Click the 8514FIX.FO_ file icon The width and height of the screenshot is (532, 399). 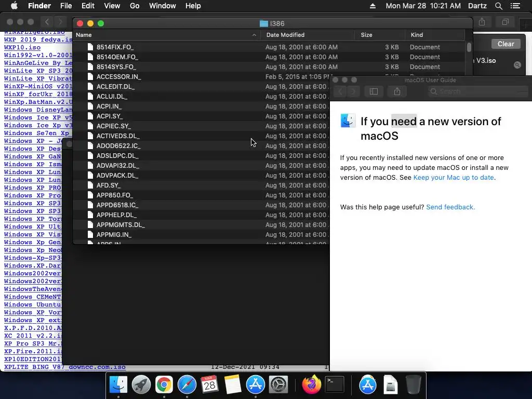pyautogui.click(x=90, y=47)
